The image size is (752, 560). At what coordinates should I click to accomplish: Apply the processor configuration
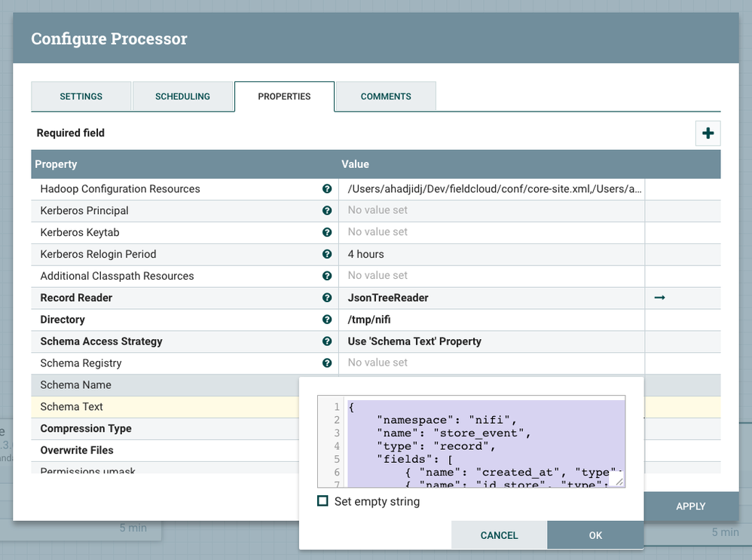690,506
